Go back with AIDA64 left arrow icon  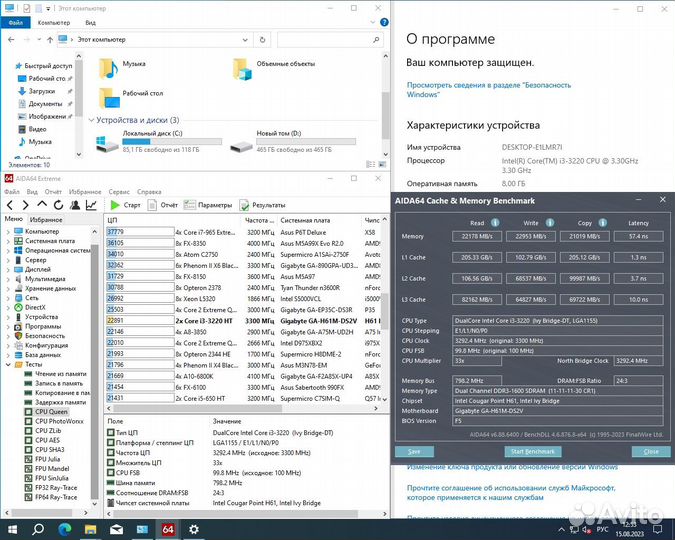click(x=9, y=205)
